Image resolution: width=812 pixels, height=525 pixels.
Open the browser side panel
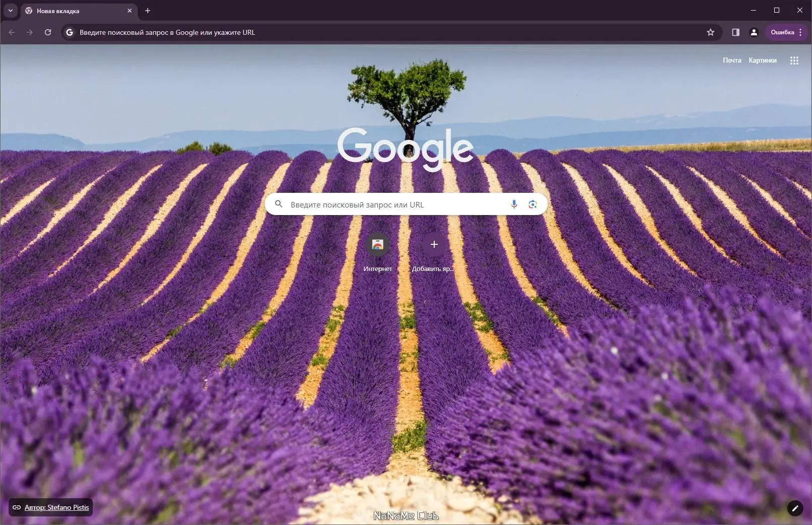736,32
